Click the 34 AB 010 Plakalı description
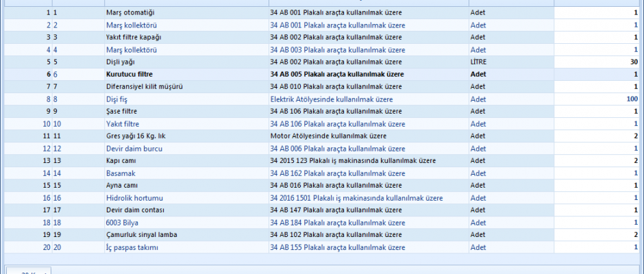The height and width of the screenshot is (274, 644). pyautogui.click(x=336, y=87)
